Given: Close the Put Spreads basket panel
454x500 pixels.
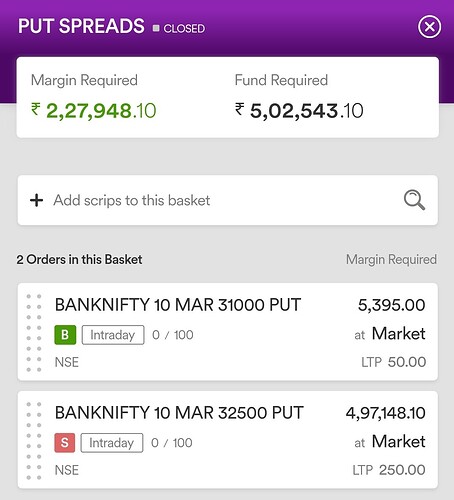Looking at the screenshot, I should click(429, 27).
